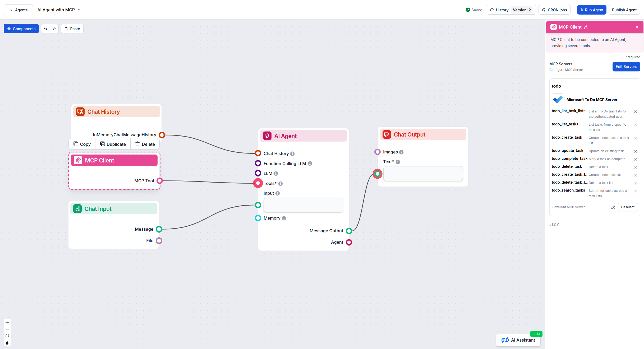Click the pencil next to FlowHunt MCP Server
The width and height of the screenshot is (644, 349).
[x=613, y=207]
